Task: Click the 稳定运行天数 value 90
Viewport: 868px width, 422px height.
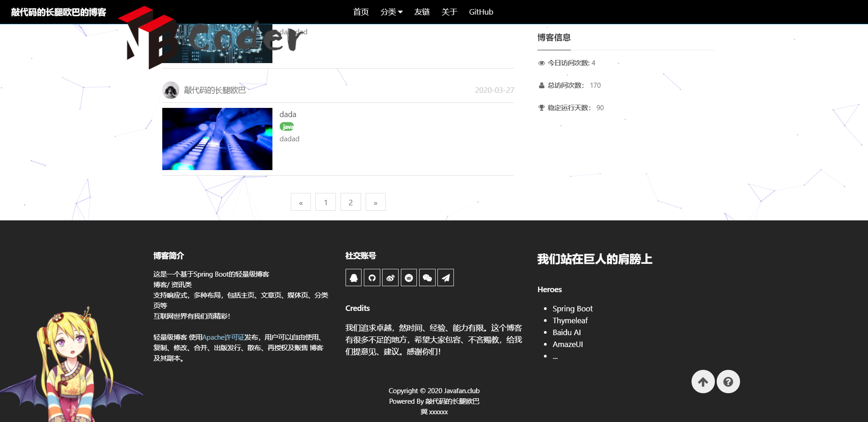Action: click(x=600, y=108)
